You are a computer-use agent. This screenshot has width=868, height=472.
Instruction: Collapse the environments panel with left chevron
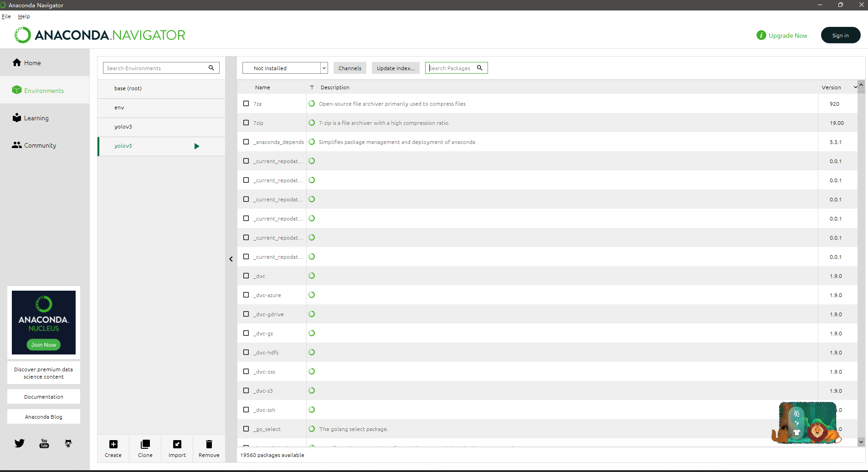point(231,259)
